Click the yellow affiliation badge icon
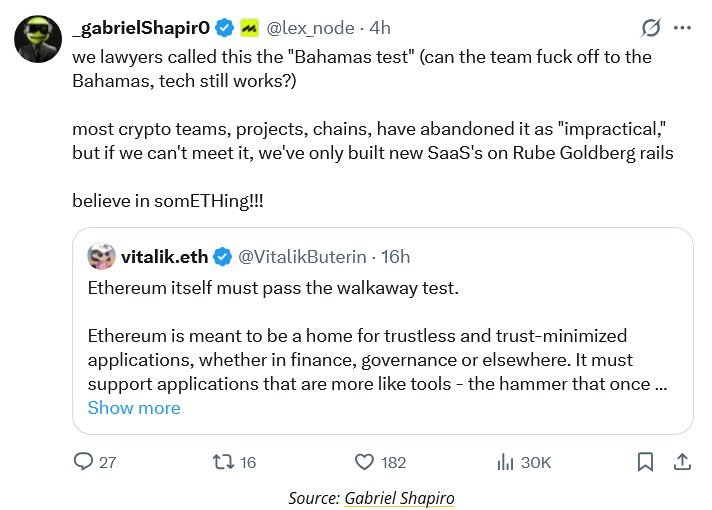This screenshot has height=510, width=712. pos(249,28)
